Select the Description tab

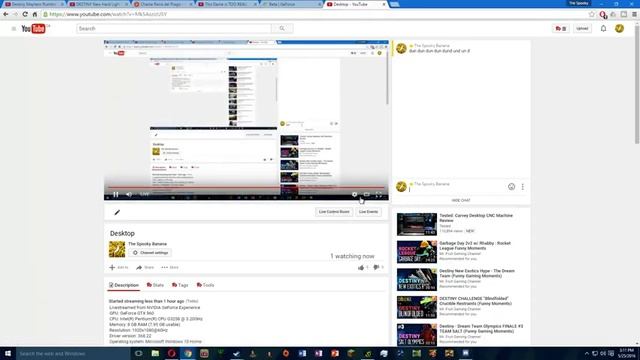tap(124, 285)
